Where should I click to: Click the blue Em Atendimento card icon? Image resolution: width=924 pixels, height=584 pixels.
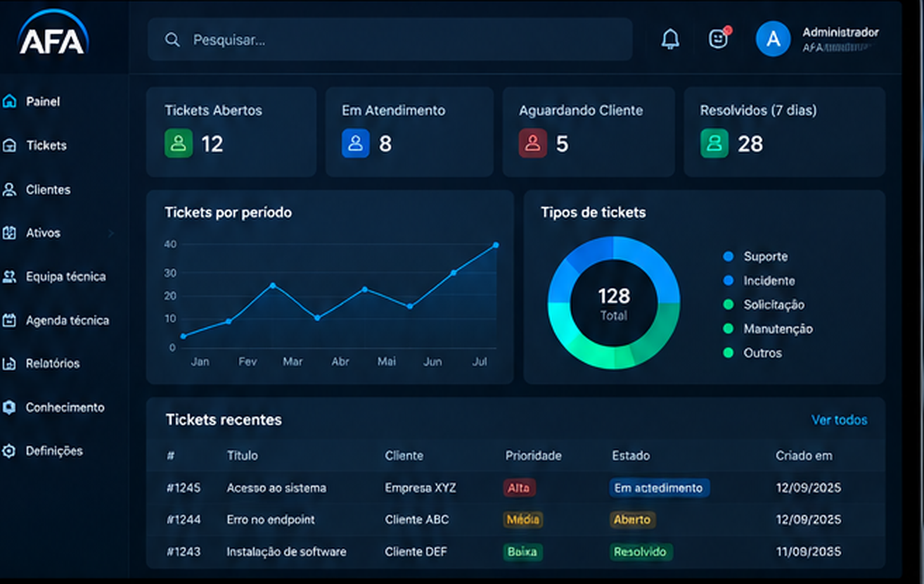pyautogui.click(x=356, y=144)
